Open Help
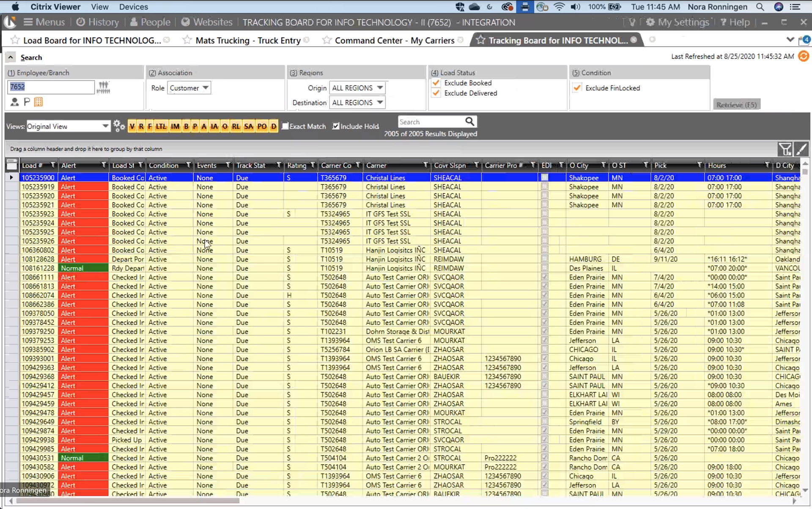 pos(735,22)
